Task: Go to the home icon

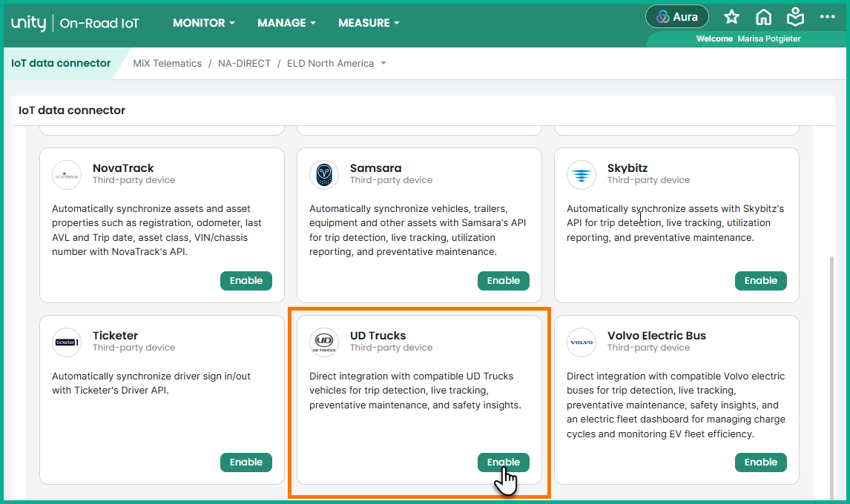Action: point(763,17)
